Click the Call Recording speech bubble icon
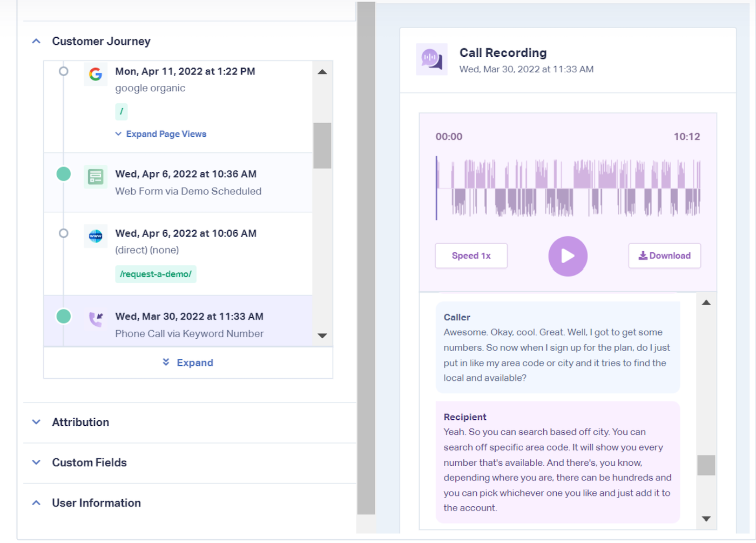Image resolution: width=756 pixels, height=543 pixels. 431,59
